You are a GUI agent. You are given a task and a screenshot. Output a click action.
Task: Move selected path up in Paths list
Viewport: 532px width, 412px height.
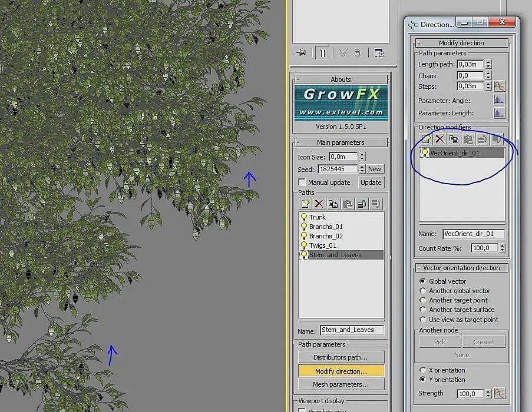[x=362, y=204]
